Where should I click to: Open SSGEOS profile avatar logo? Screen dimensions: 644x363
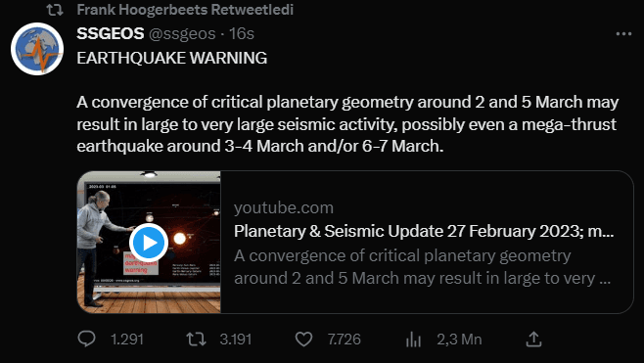(37, 49)
